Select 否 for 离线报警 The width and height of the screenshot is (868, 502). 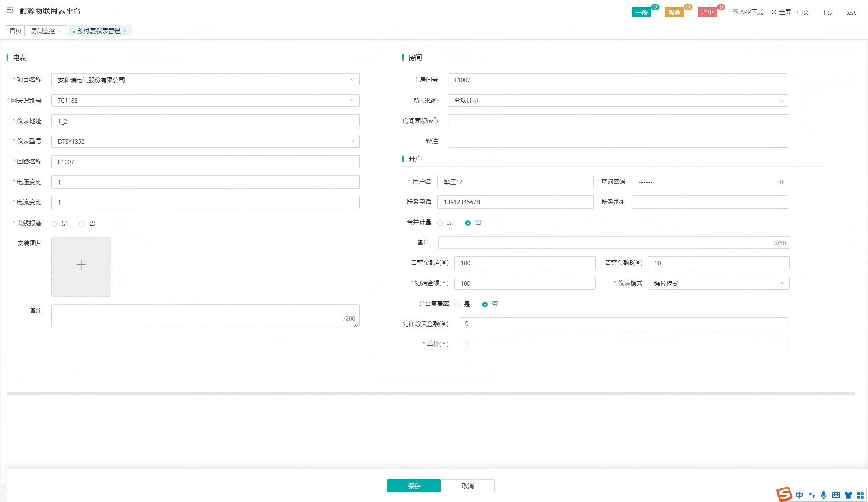pyautogui.click(x=82, y=224)
